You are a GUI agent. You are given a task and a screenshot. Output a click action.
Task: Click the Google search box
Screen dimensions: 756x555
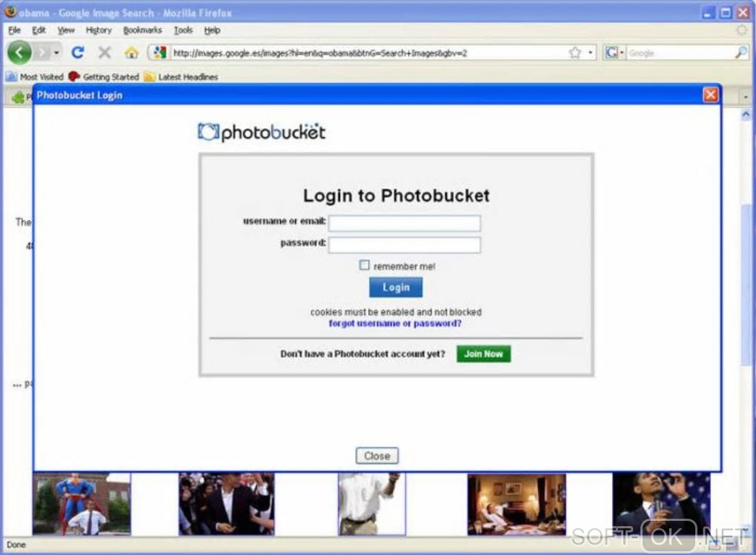(680, 53)
